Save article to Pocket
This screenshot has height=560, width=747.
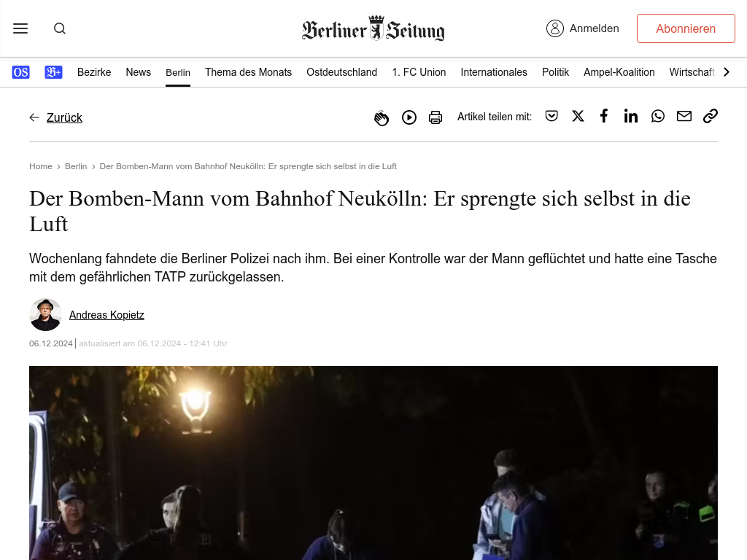(551, 116)
